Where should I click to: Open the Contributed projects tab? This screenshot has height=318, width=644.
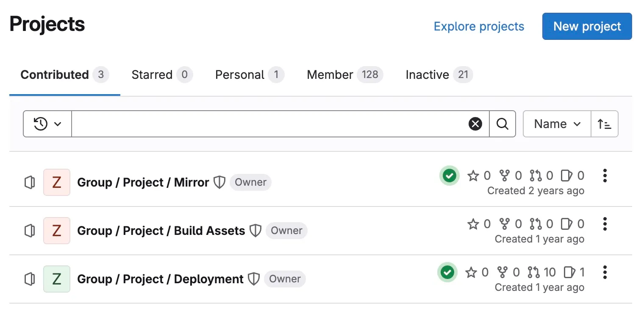pos(65,75)
